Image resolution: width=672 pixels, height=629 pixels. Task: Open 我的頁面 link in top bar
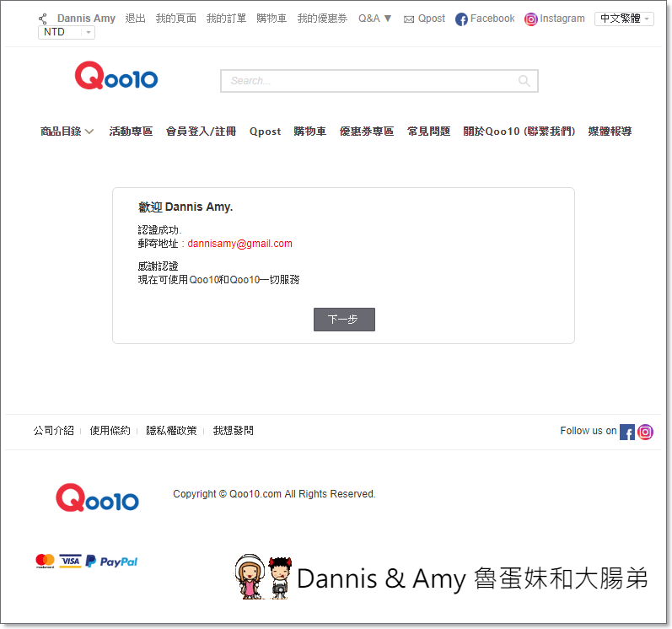click(175, 19)
